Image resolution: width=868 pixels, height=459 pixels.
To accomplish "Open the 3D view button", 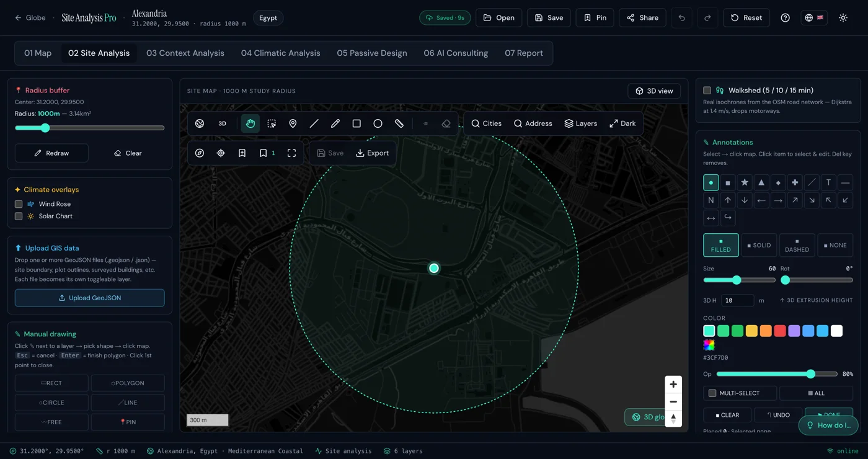I will point(654,91).
